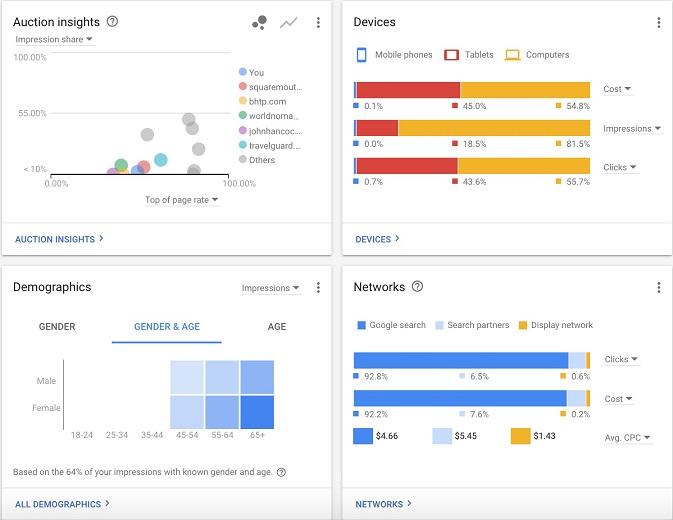Open Networks card three-dot menu
Viewport: 673px width, 520px height.
[659, 287]
